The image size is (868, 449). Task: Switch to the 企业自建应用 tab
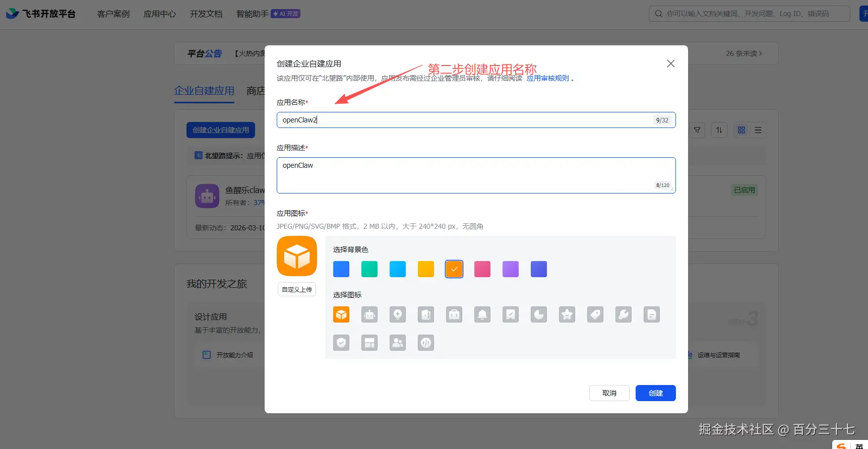click(204, 91)
